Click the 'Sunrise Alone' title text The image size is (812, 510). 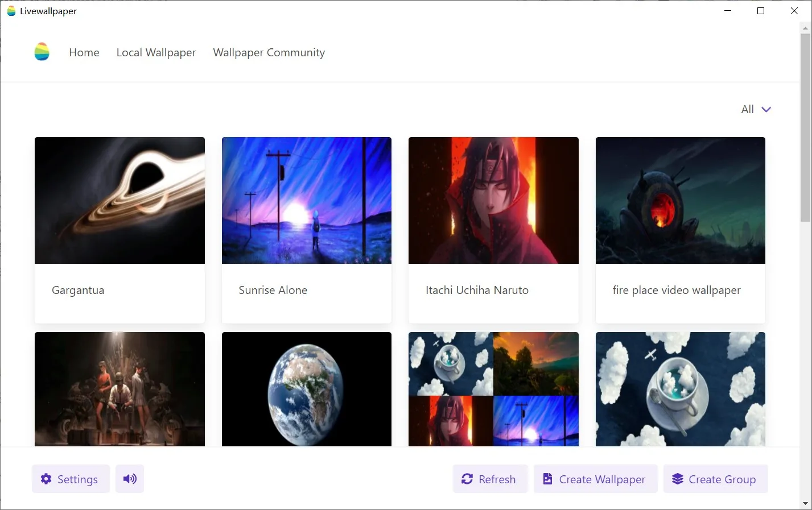(x=273, y=290)
